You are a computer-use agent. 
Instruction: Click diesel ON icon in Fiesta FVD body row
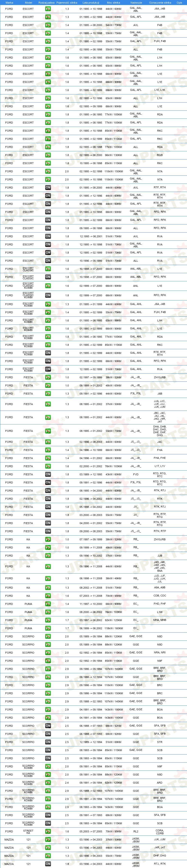pos(48,474)
